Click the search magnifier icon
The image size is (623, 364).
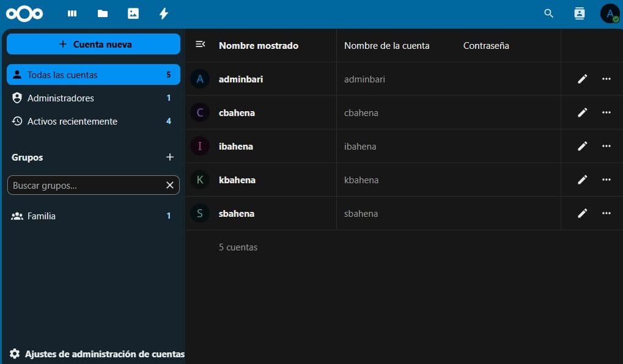548,13
